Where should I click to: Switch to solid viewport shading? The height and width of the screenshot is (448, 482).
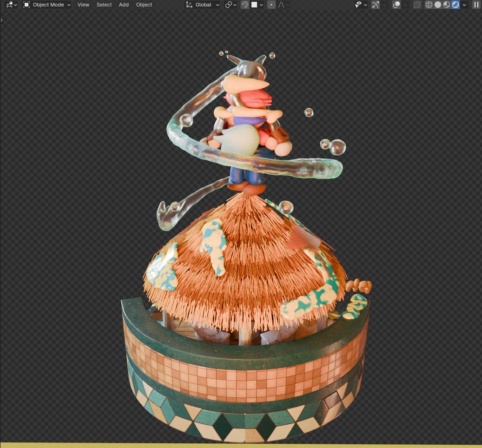click(438, 5)
